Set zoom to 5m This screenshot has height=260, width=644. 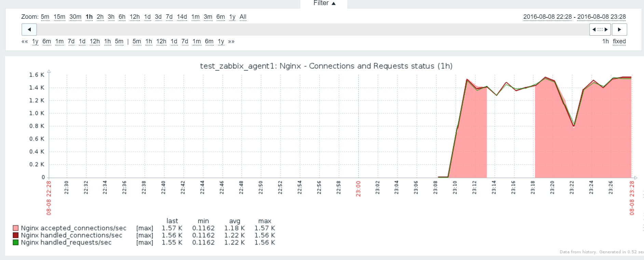(45, 17)
